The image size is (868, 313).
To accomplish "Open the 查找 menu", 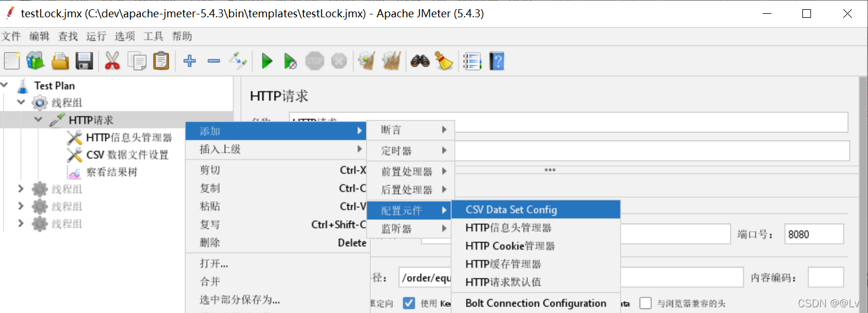I will point(68,36).
